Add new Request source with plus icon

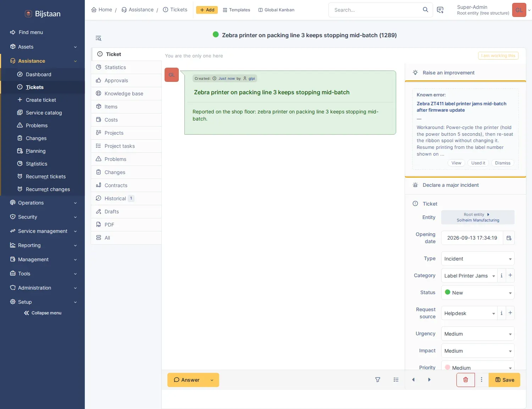510,313
